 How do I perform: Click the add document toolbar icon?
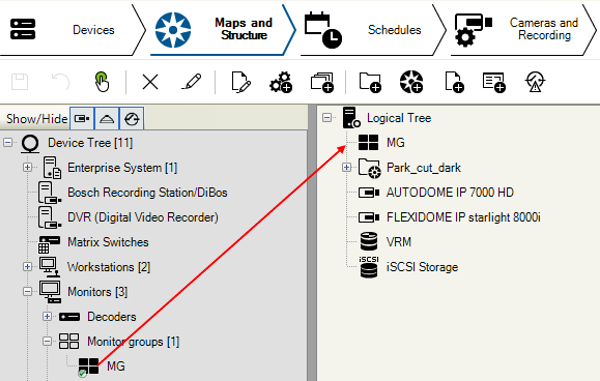point(455,82)
